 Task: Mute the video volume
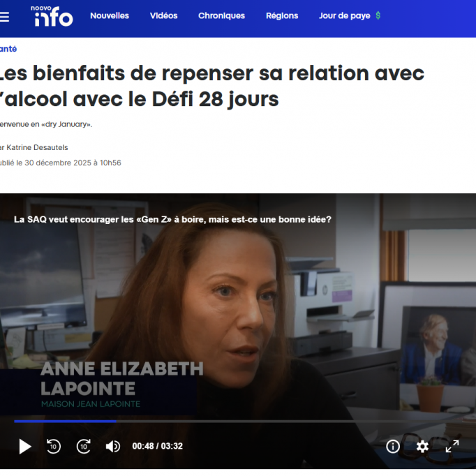[113, 447]
